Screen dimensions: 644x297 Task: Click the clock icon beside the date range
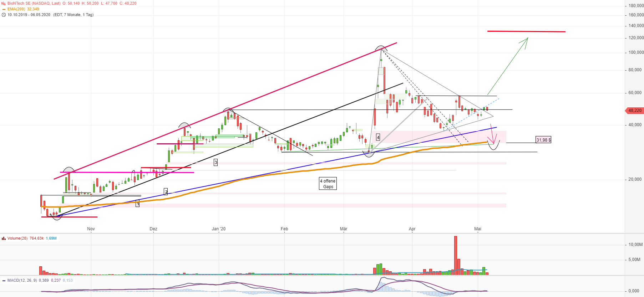[4, 15]
